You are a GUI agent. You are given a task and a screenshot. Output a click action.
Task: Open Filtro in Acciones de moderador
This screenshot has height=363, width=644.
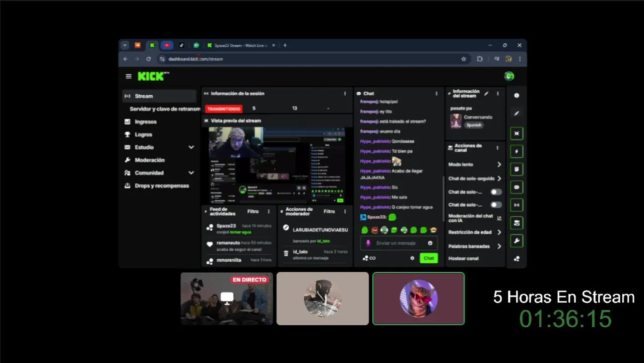[329, 211]
